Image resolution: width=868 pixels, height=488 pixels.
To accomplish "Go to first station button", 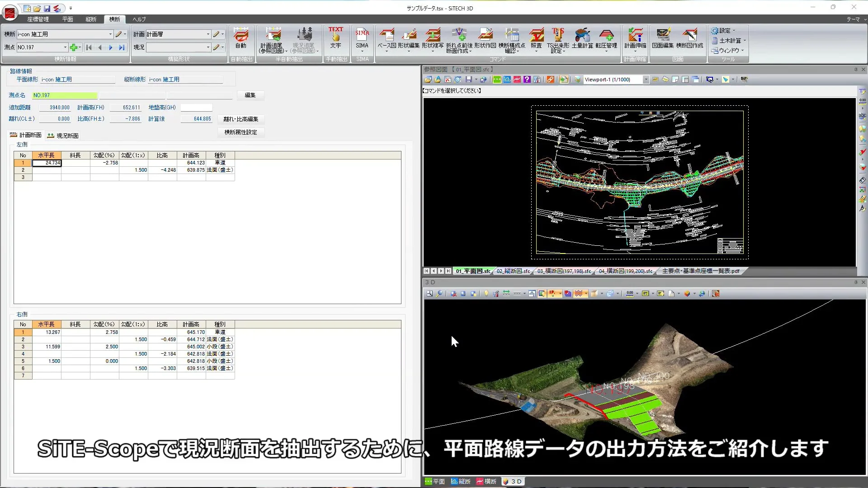I will click(x=89, y=47).
